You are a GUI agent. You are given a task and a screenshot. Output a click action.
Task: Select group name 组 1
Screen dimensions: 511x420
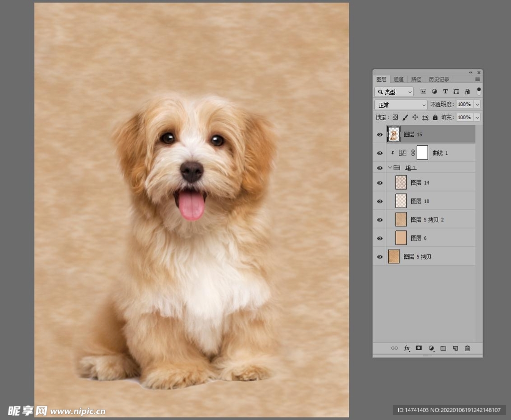[411, 168]
